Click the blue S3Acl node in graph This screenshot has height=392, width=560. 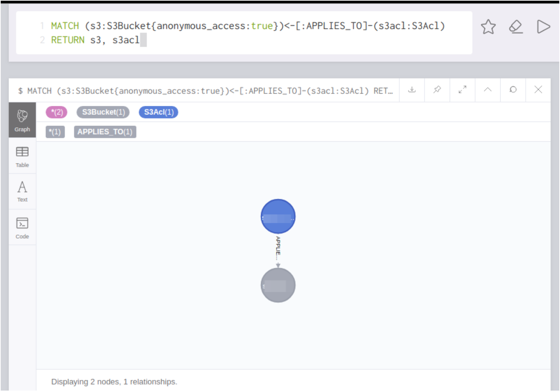[x=278, y=216]
